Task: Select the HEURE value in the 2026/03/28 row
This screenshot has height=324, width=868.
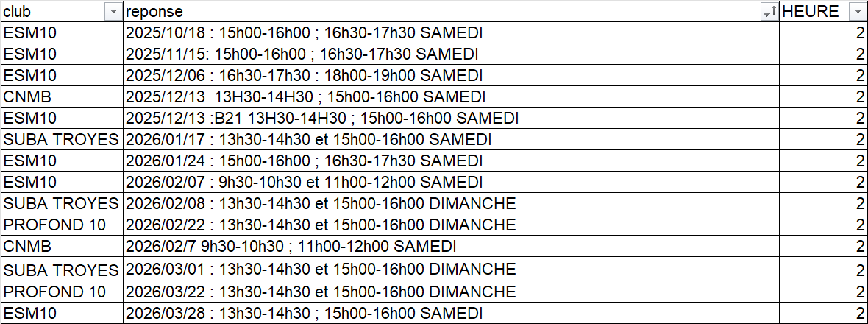Action: (859, 314)
